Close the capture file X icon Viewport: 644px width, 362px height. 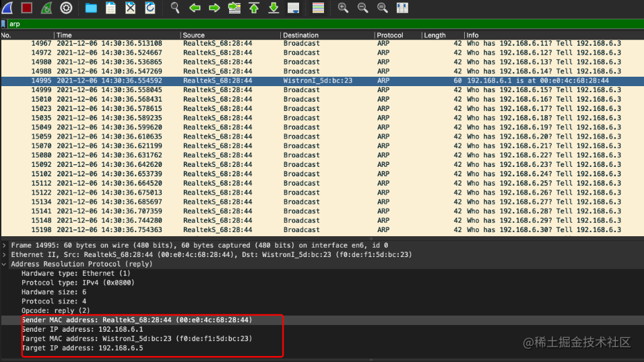pyautogui.click(x=130, y=7)
